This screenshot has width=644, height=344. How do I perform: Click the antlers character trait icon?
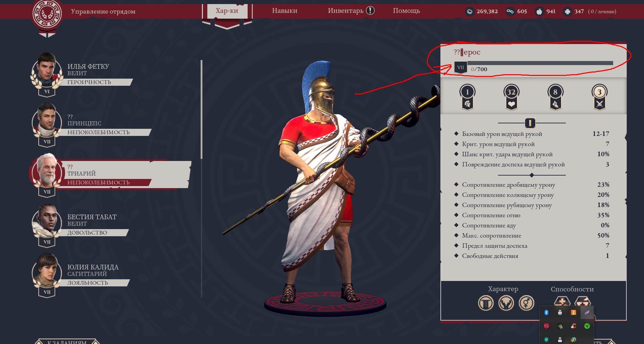[506, 303]
